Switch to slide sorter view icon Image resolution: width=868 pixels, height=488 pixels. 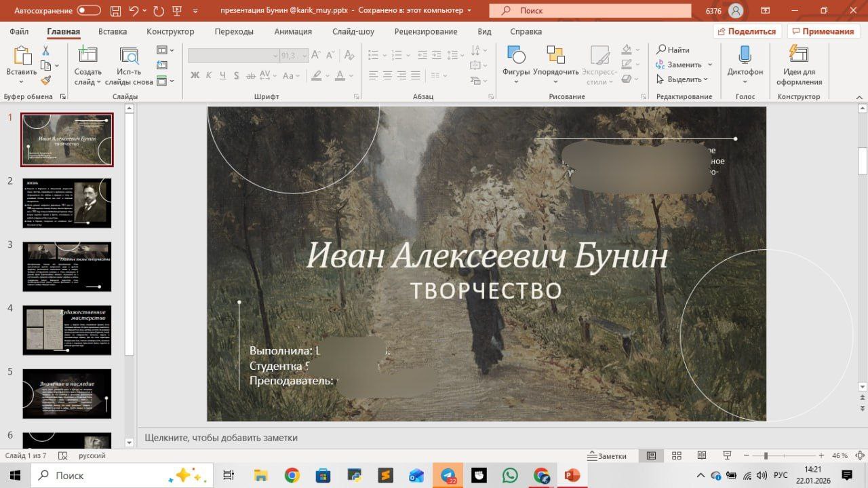tap(676, 455)
